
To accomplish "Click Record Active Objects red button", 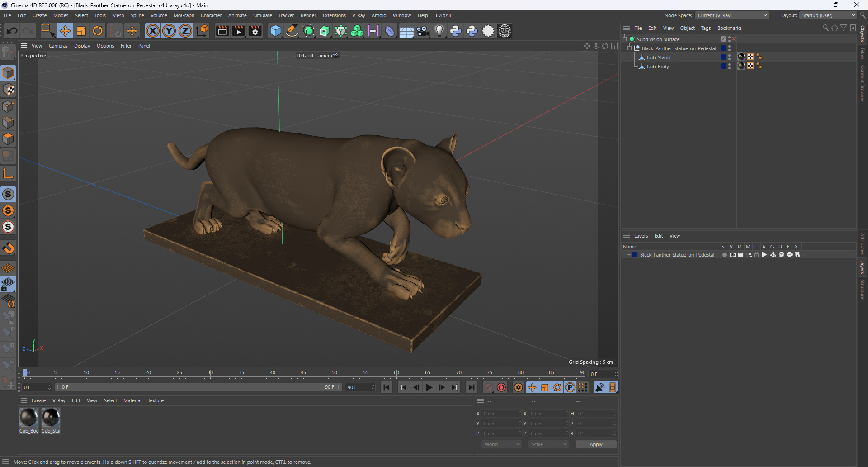I will point(489,387).
